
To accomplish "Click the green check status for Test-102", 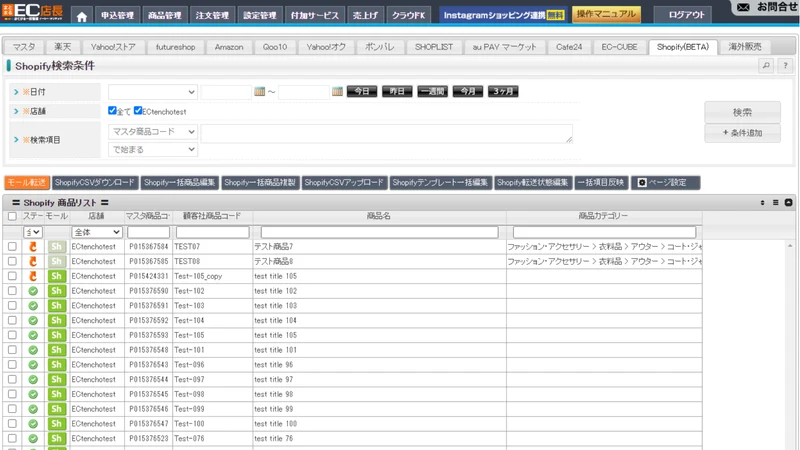I will 33,291.
